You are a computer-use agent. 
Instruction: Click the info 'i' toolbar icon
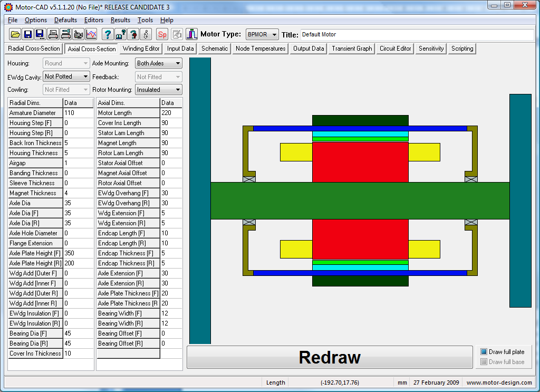coord(146,34)
